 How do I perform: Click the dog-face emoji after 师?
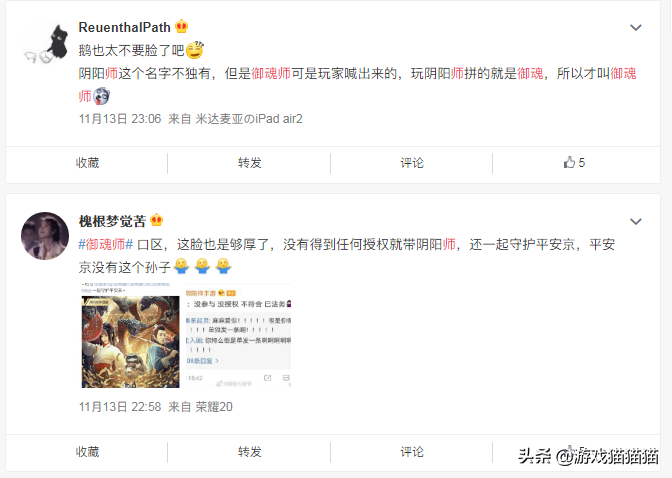(x=102, y=96)
